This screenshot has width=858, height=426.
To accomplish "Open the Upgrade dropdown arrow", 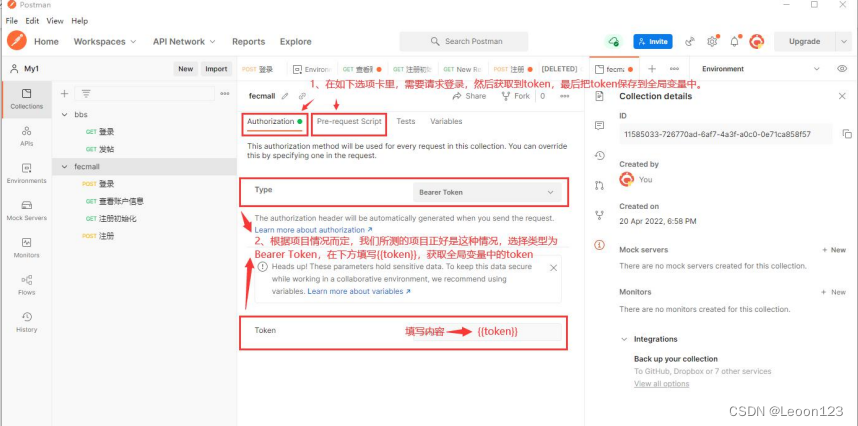I will point(843,42).
